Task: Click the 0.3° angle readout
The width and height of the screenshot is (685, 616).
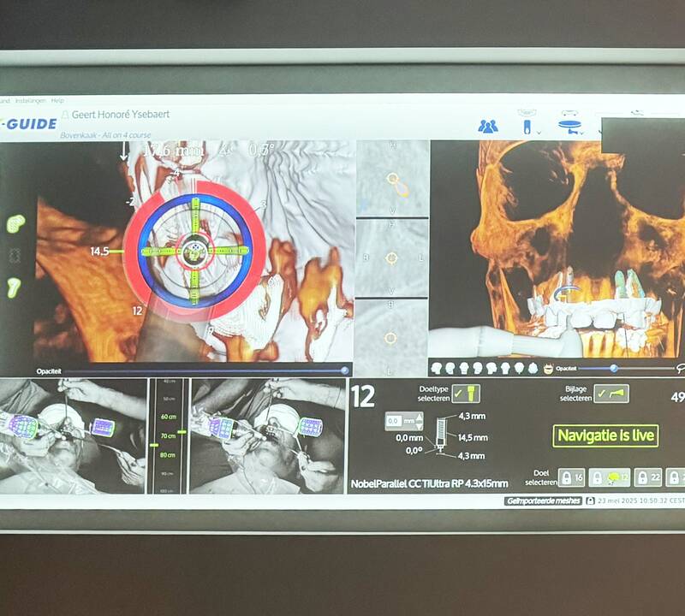Action: (x=262, y=151)
